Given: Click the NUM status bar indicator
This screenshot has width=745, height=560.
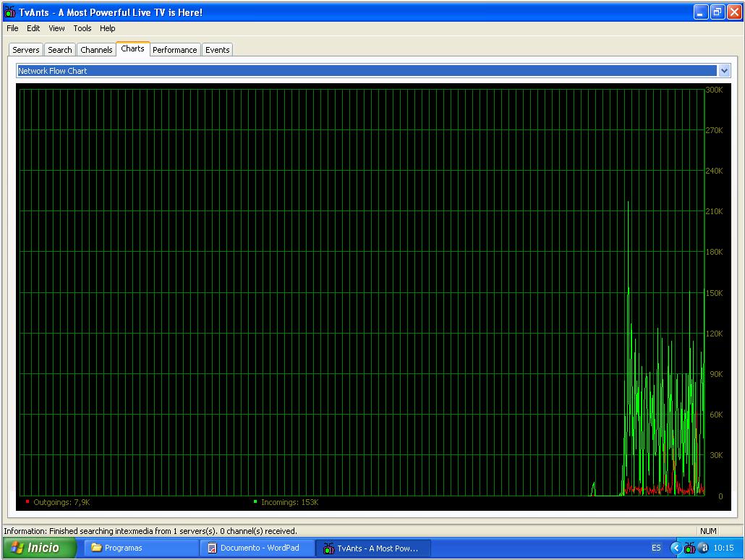Looking at the screenshot, I should pos(708,531).
